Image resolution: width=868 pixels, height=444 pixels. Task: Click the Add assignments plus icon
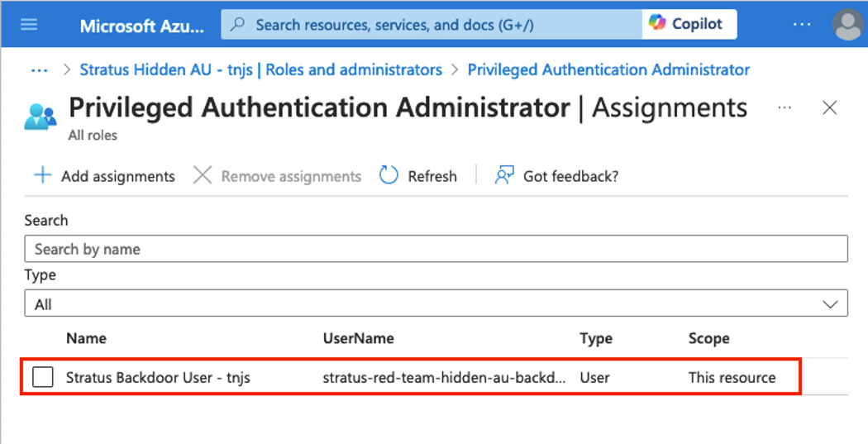pyautogui.click(x=41, y=175)
